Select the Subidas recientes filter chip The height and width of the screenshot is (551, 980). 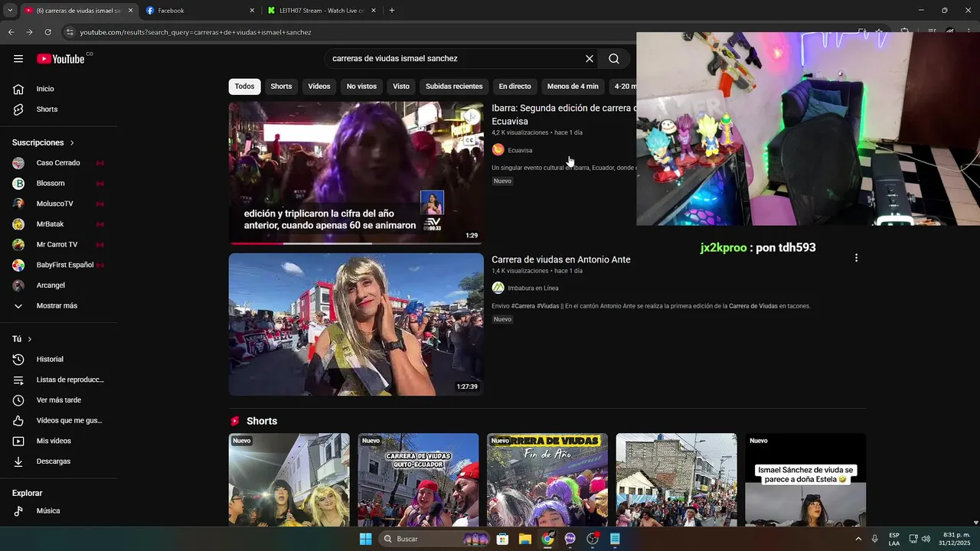tap(454, 86)
